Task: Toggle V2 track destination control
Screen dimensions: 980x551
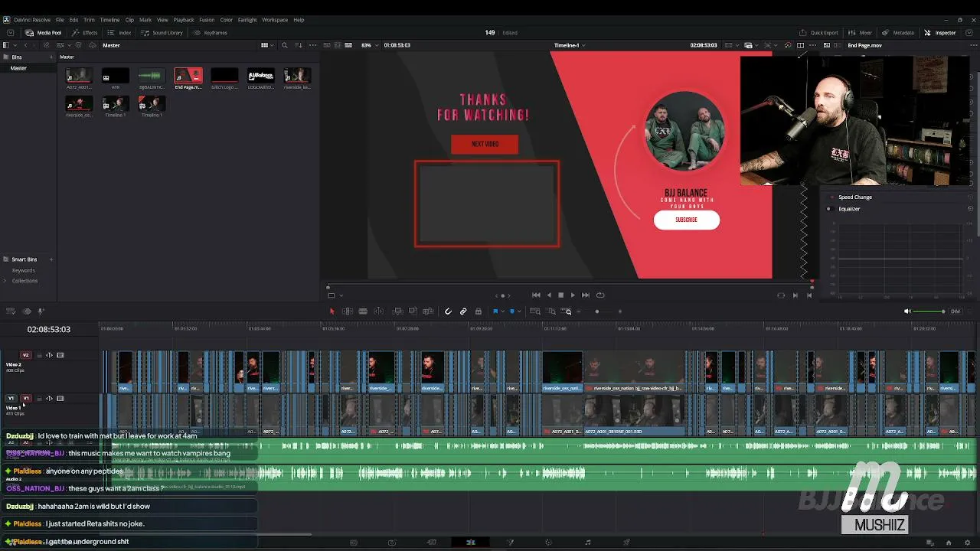Action: tap(25, 355)
